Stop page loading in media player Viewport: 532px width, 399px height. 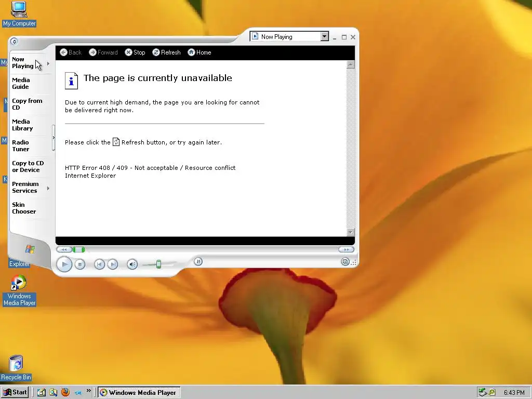[135, 52]
